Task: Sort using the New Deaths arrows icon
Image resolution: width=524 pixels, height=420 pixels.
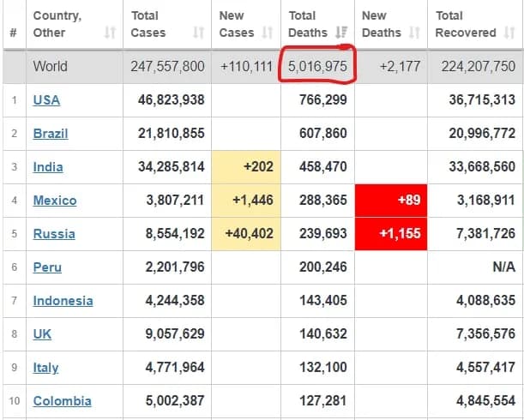Action: (414, 33)
